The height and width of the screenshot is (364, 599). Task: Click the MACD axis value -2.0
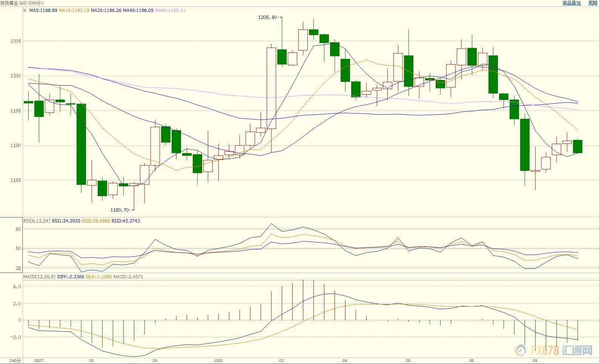coord(17,337)
